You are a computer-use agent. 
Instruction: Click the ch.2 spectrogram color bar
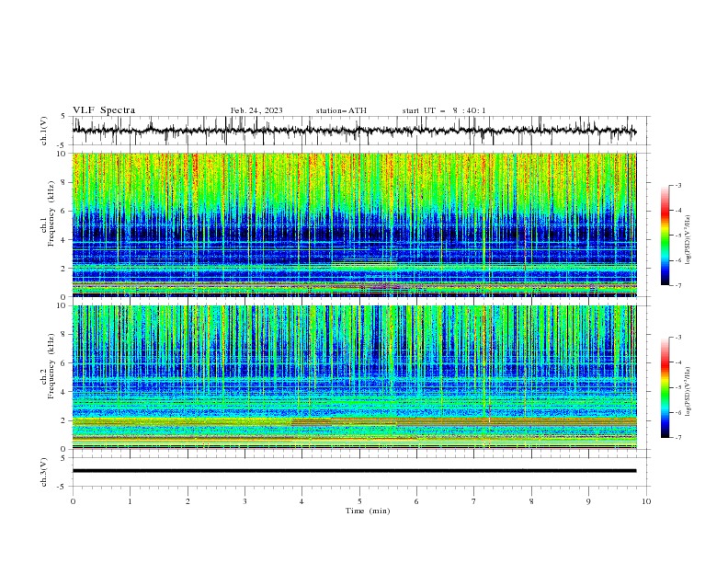point(665,387)
